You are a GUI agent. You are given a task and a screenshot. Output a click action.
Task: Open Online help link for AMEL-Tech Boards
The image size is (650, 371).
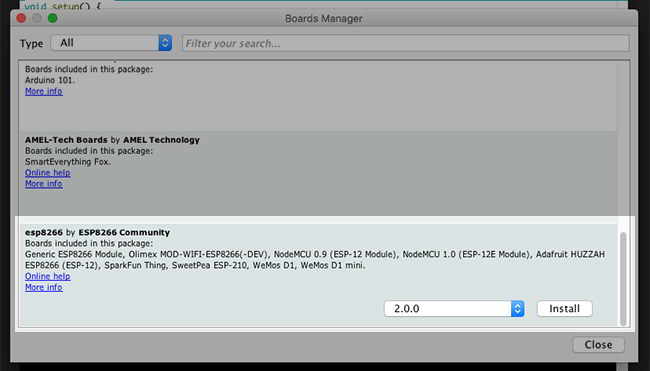(x=48, y=172)
